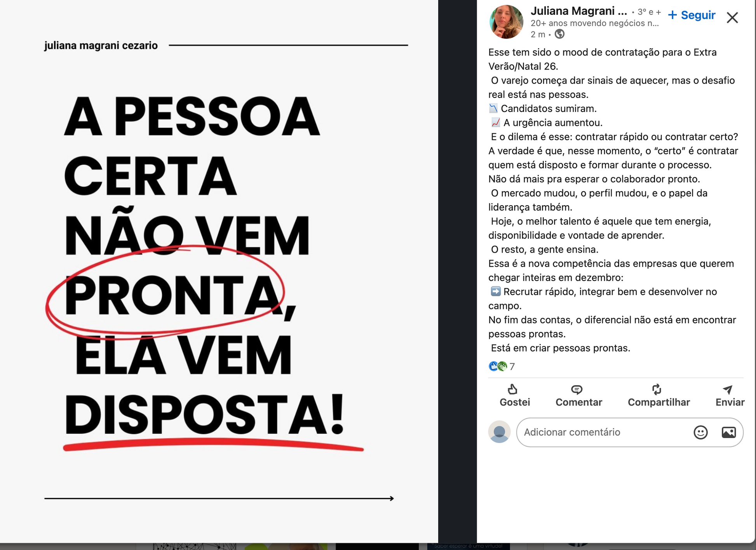
Task: Open Juliana Magrani's profile name link
Action: (578, 11)
